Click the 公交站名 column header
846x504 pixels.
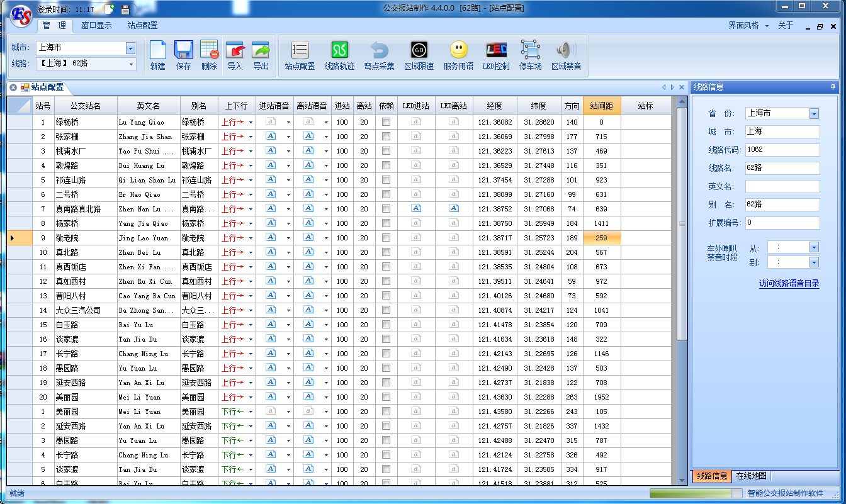click(86, 106)
